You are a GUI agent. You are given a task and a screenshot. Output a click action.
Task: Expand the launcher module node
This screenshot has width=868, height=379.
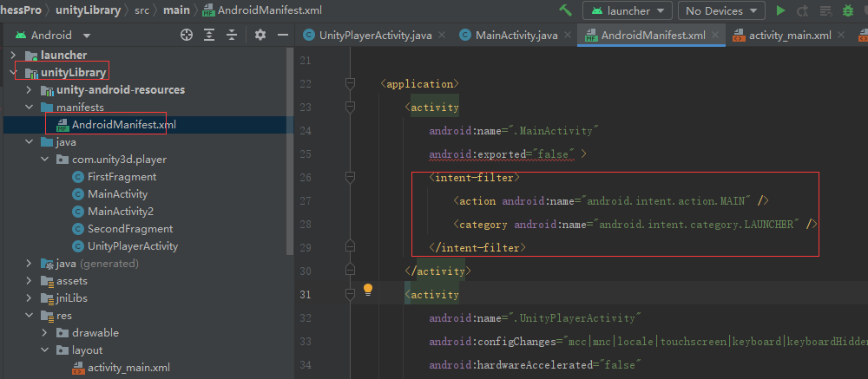pyautogui.click(x=13, y=56)
